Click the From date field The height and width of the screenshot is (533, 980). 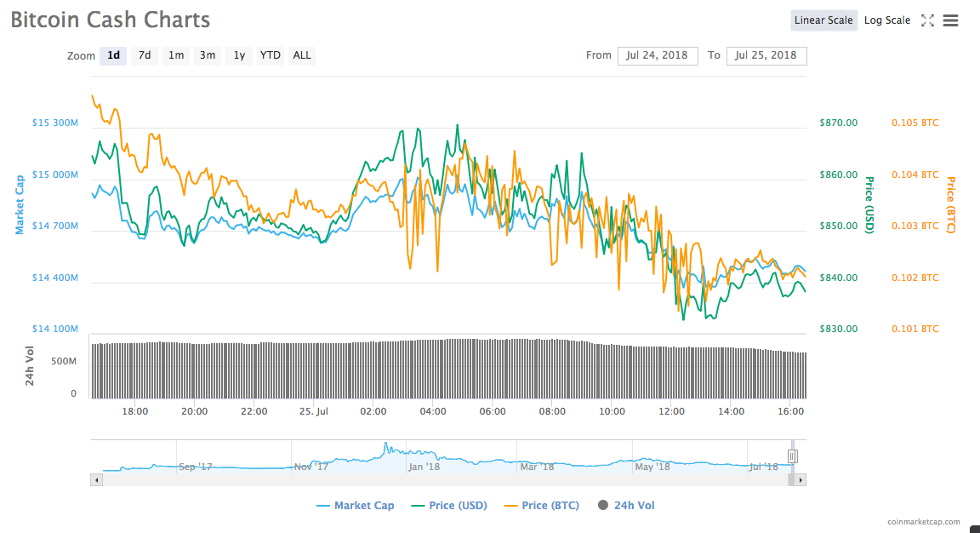[x=658, y=54]
